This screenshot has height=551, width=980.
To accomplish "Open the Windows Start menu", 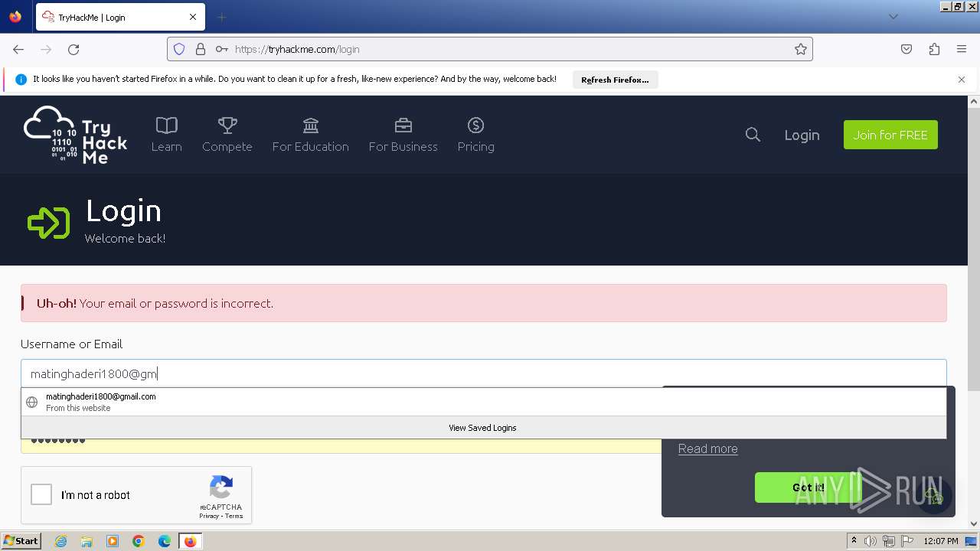I will click(21, 541).
